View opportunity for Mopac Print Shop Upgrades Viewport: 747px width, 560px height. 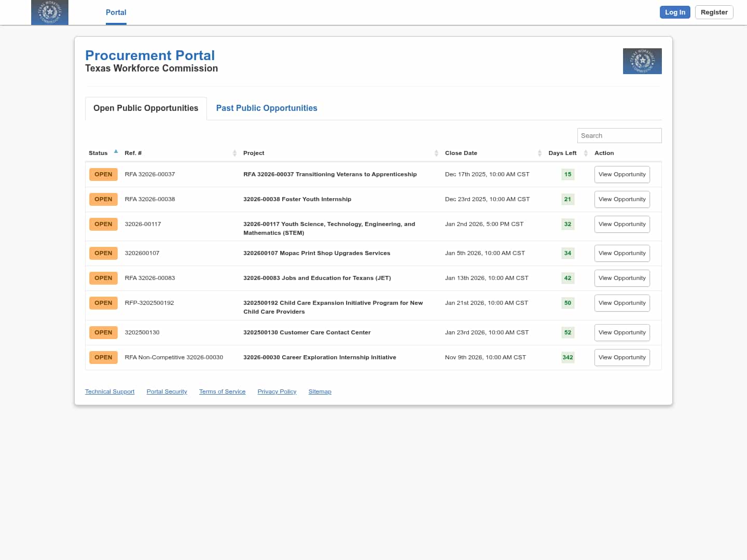coord(621,254)
